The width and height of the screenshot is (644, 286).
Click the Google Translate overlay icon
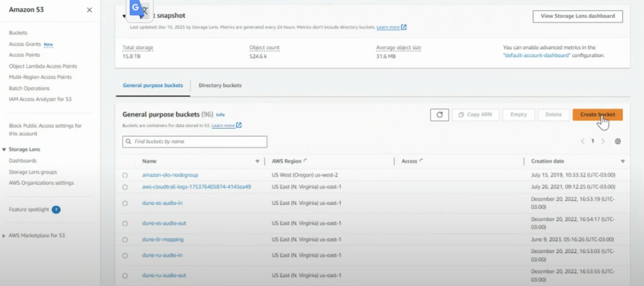pyautogui.click(x=139, y=10)
